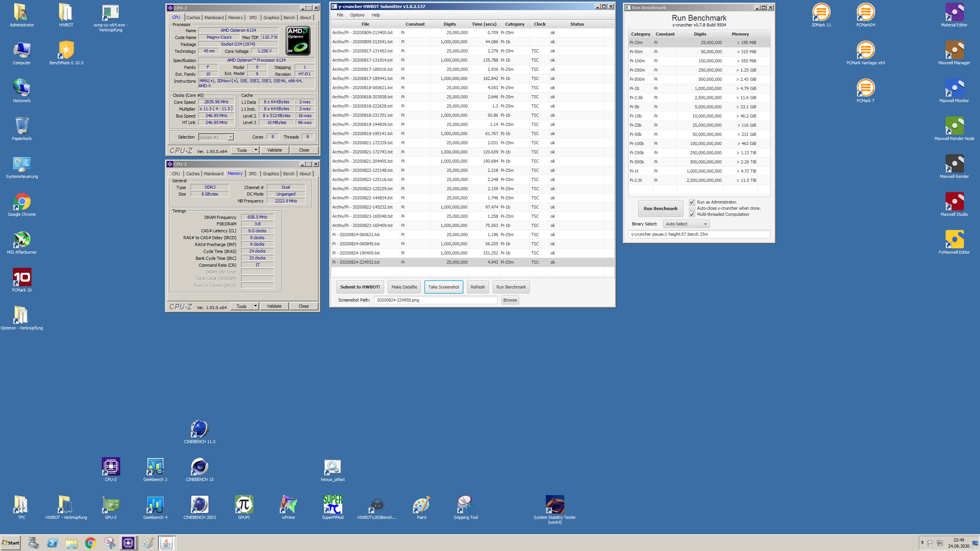Open the Snipping Tool desktop icon

pos(465,507)
